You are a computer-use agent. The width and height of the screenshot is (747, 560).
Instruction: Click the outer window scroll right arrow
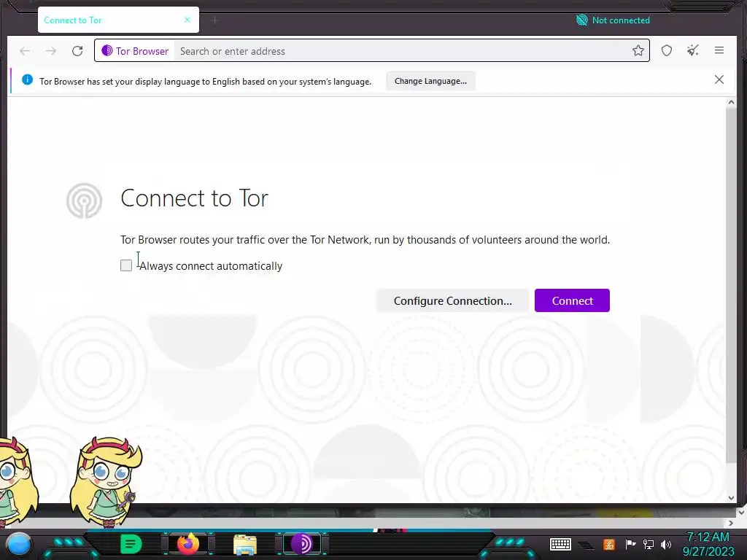[x=731, y=523]
